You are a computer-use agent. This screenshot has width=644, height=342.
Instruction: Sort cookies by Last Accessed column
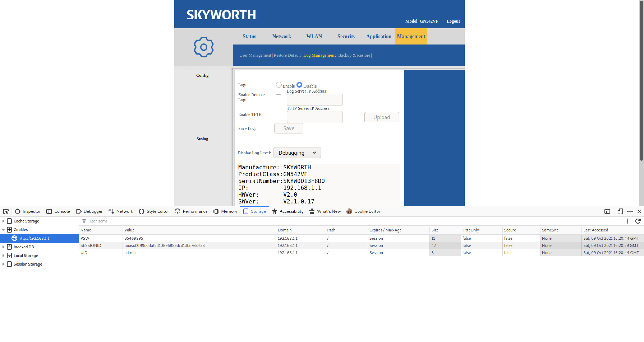(x=613, y=230)
